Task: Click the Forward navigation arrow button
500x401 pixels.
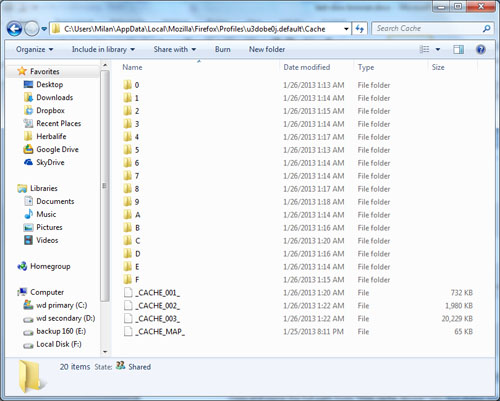Action: click(32, 29)
